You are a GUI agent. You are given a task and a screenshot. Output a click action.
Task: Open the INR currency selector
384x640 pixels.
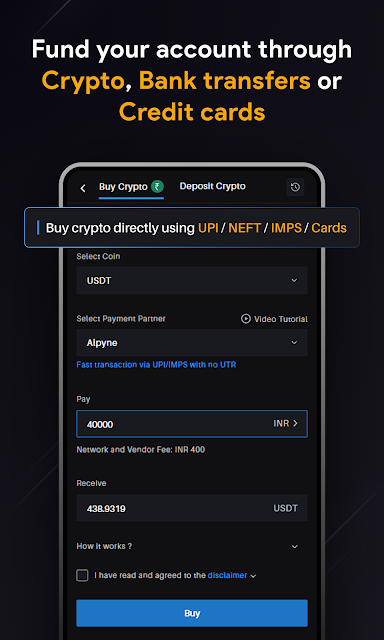pos(286,424)
